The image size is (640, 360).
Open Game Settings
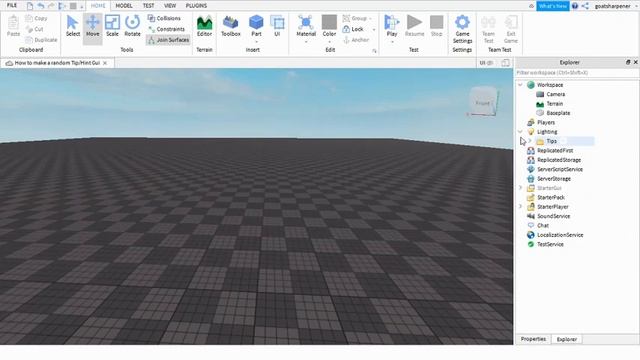[x=462, y=29]
